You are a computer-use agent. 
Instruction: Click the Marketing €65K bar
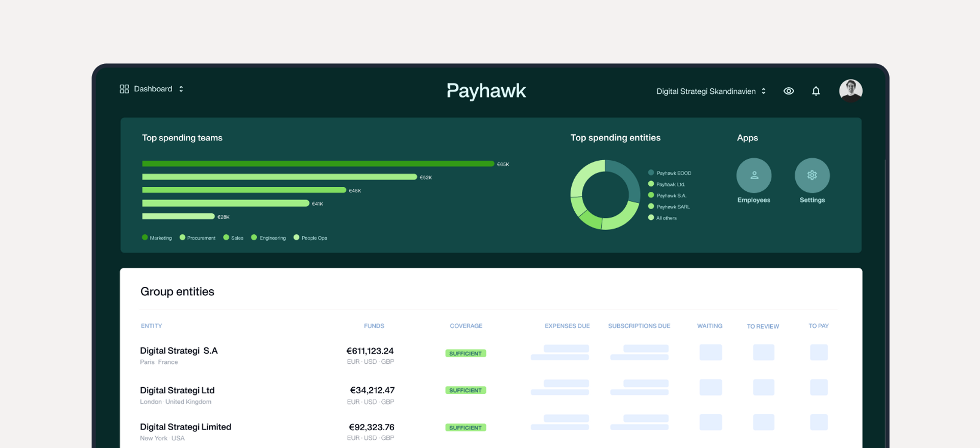pos(318,164)
